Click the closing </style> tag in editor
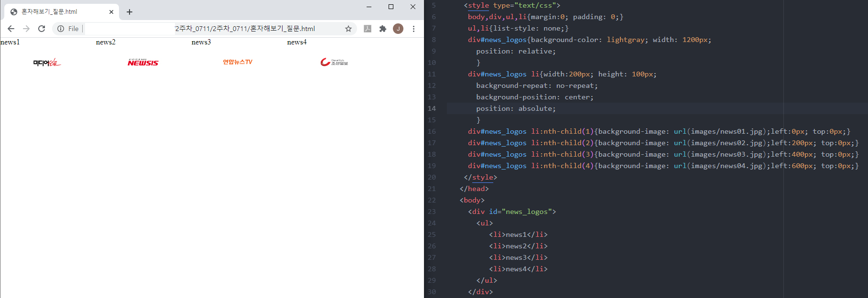 point(480,177)
